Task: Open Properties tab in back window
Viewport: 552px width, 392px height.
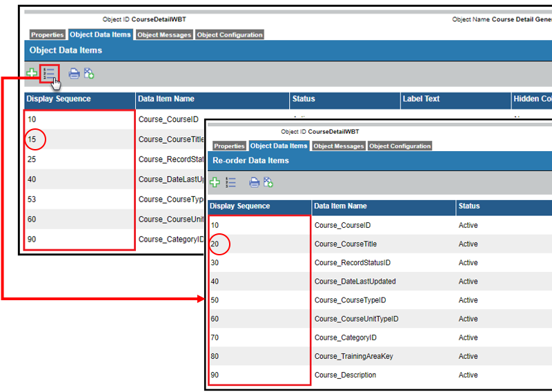Action: pos(47,35)
